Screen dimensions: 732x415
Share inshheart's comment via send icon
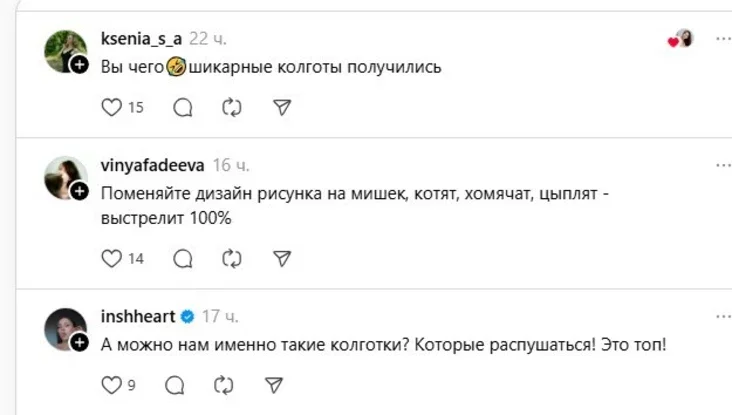(273, 384)
